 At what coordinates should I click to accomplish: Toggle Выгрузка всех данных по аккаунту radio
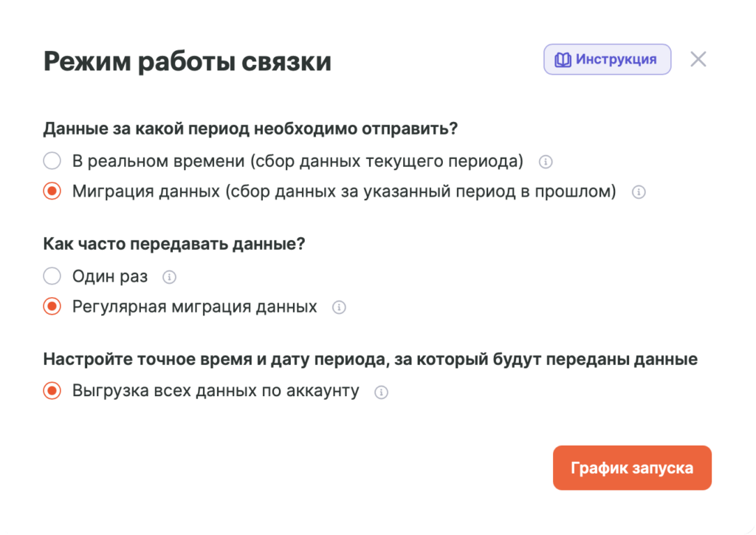(52, 390)
